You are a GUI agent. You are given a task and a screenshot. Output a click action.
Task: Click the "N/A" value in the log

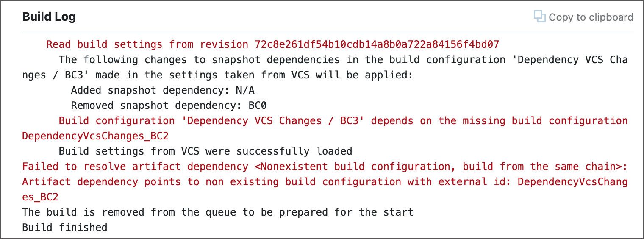click(245, 90)
